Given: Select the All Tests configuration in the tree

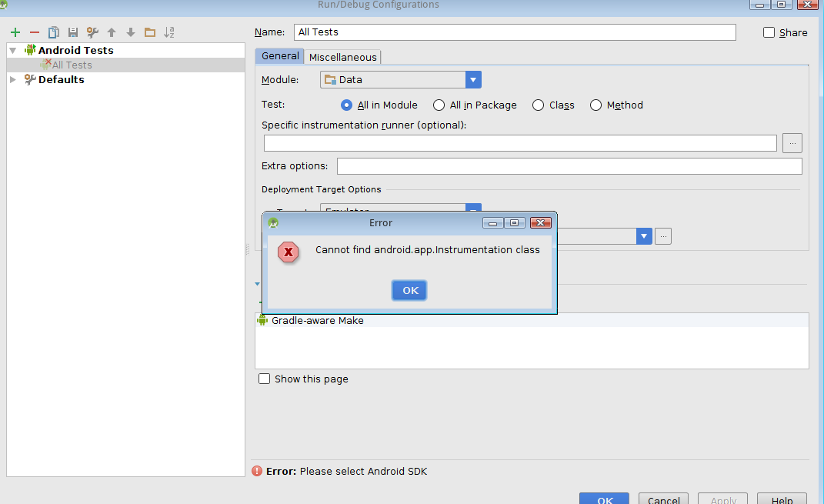Looking at the screenshot, I should 125,65.
